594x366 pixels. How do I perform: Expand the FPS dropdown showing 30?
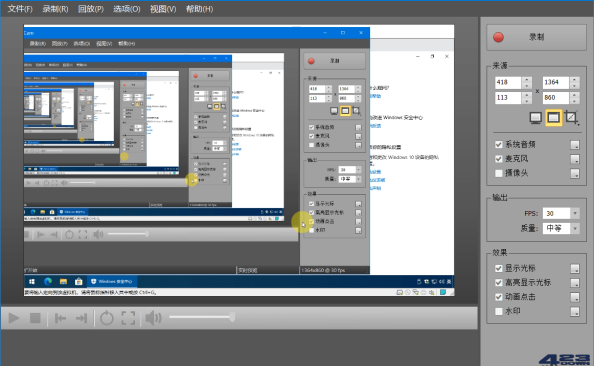[575, 213]
